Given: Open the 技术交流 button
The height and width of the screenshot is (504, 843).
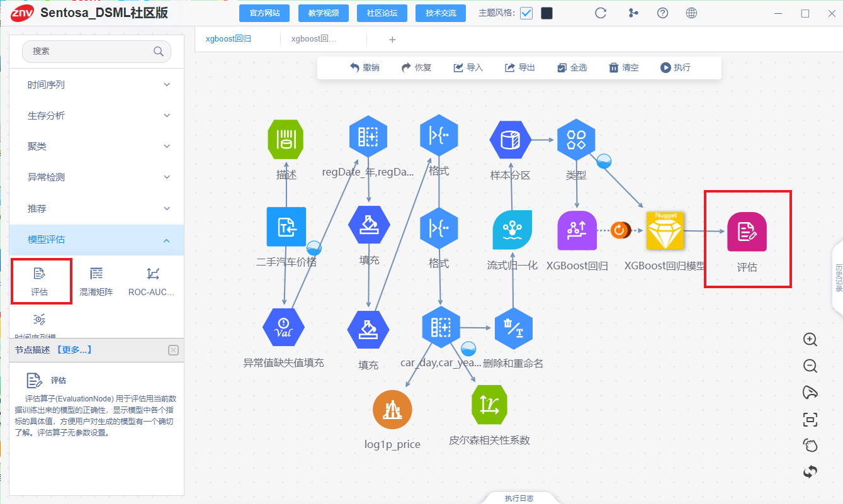Looking at the screenshot, I should pyautogui.click(x=440, y=13).
